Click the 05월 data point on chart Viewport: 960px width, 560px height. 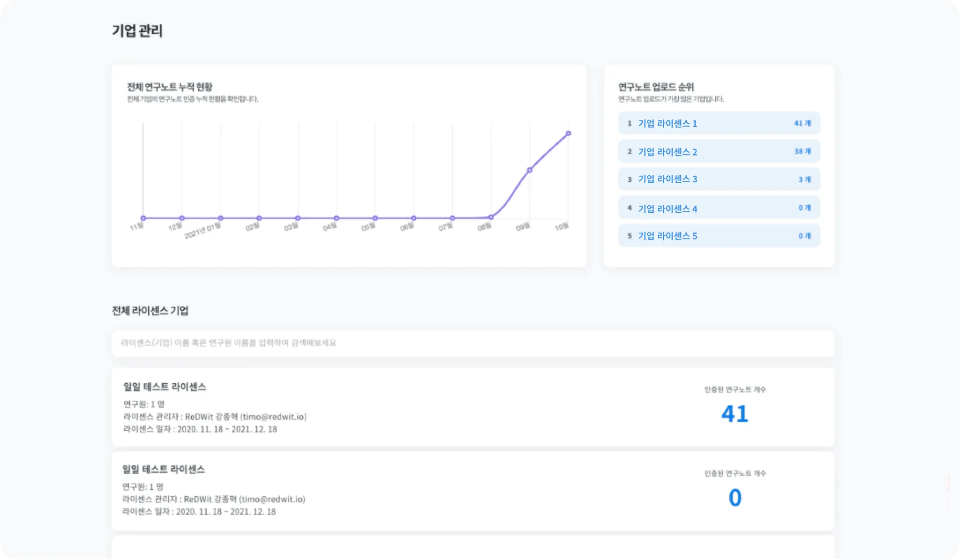375,218
